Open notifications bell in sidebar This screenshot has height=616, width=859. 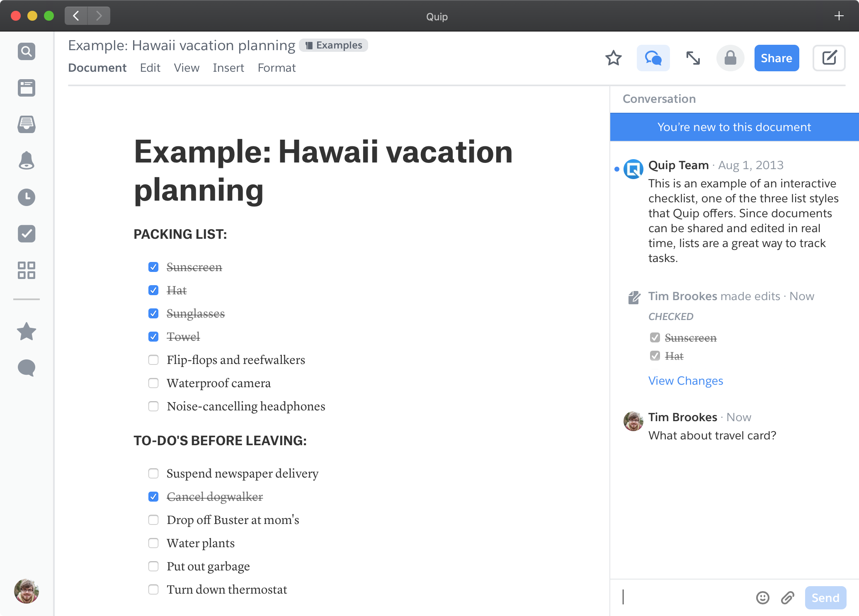(x=27, y=160)
